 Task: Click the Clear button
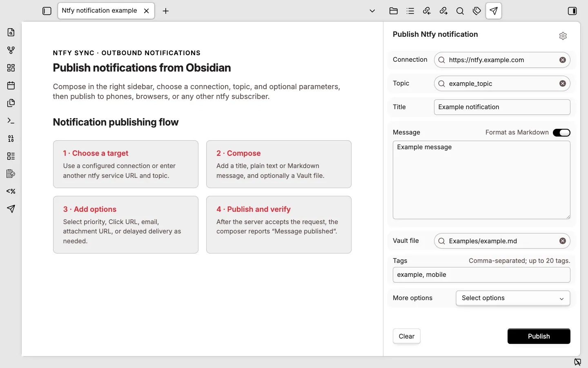tap(407, 337)
